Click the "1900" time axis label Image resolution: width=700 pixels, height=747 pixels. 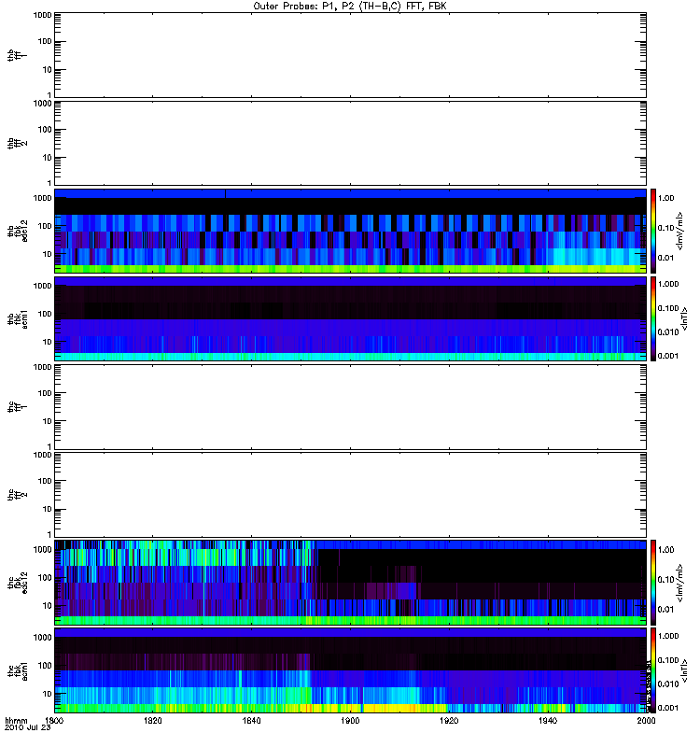coord(350,720)
